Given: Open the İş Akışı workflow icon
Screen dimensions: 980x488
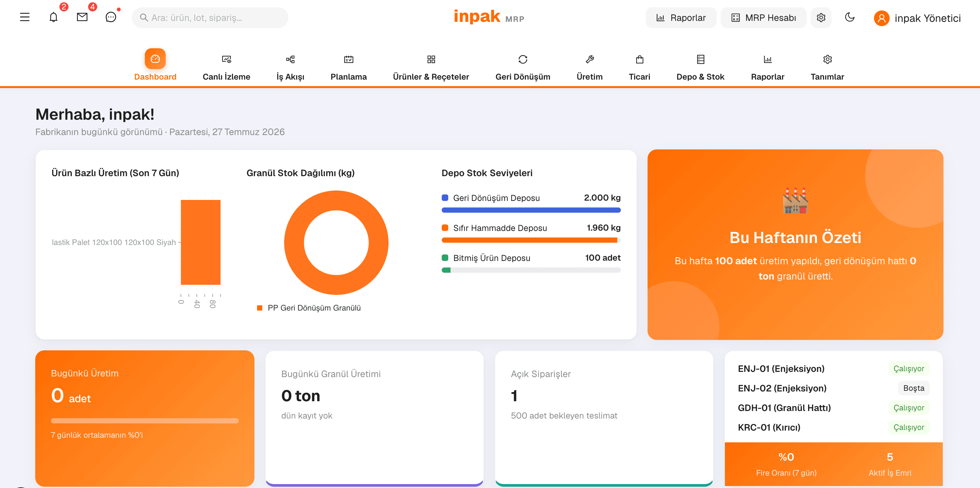Looking at the screenshot, I should click(290, 59).
